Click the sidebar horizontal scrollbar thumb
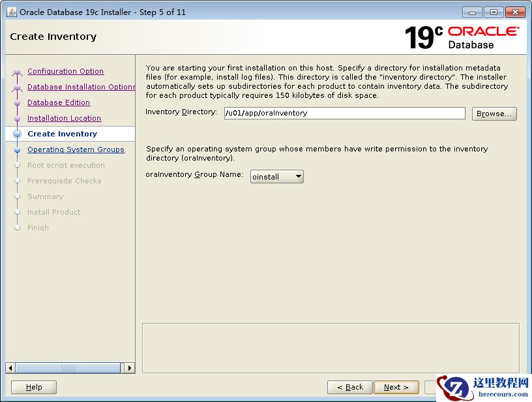 tap(68, 368)
